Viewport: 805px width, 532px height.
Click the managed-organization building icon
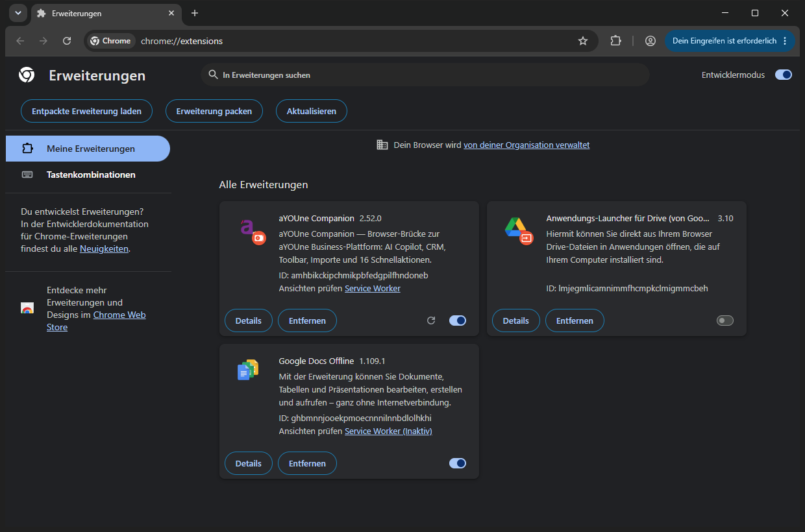(382, 145)
